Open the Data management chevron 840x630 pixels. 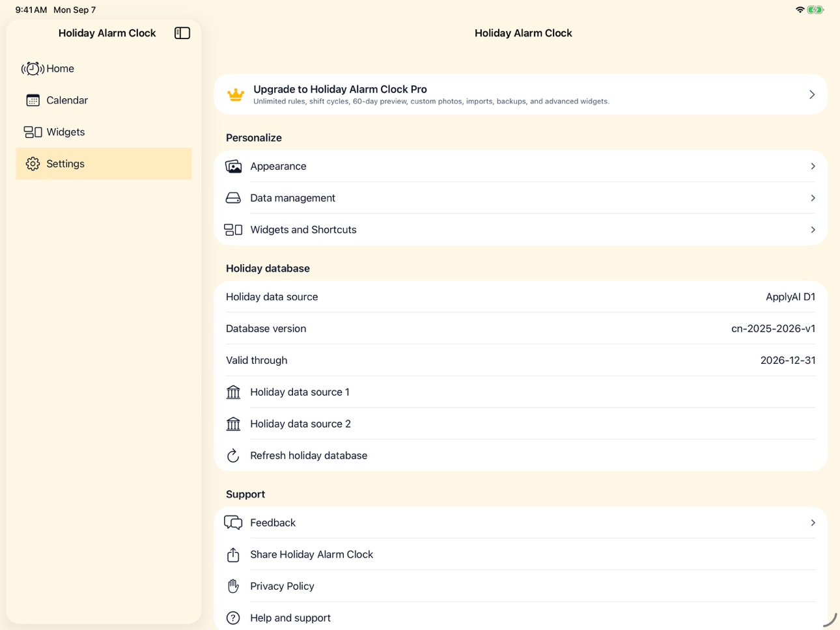(813, 198)
